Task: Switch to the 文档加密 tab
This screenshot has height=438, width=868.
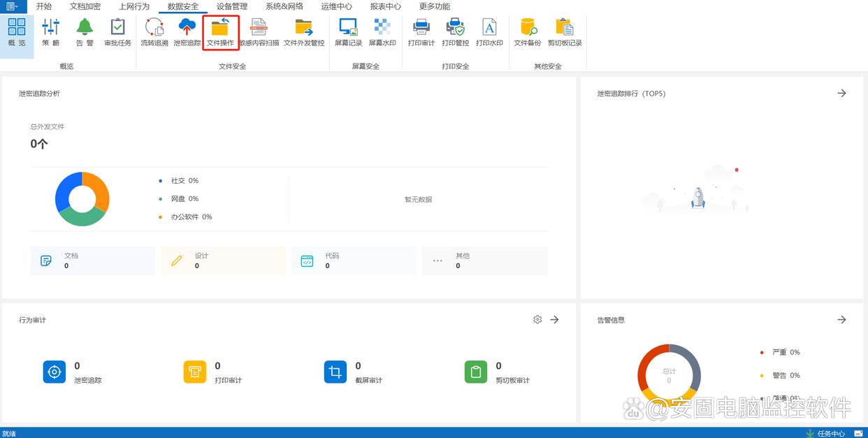Action: coord(85,6)
